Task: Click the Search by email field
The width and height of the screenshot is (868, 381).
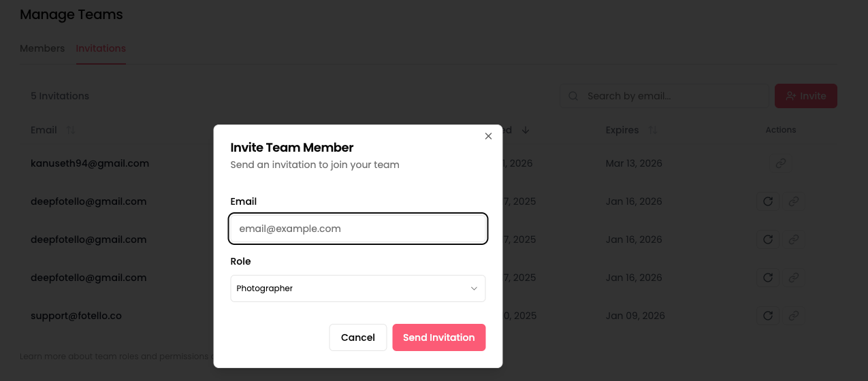Action: [x=671, y=96]
